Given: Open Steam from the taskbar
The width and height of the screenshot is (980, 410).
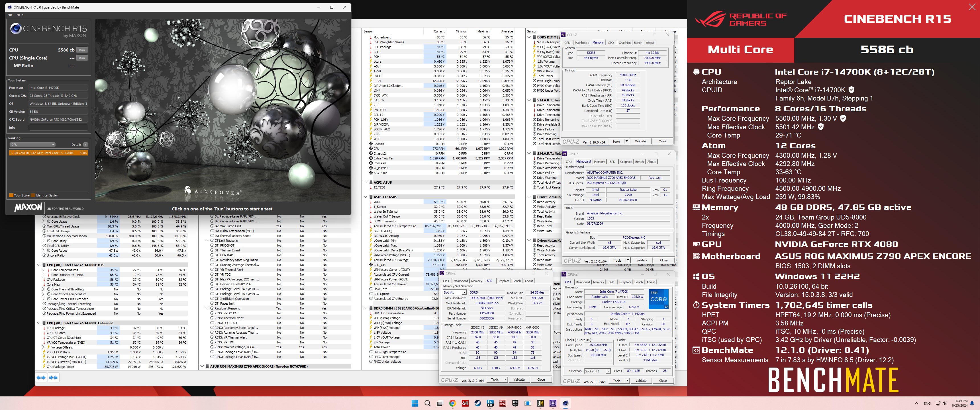Looking at the screenshot, I should pos(477,403).
